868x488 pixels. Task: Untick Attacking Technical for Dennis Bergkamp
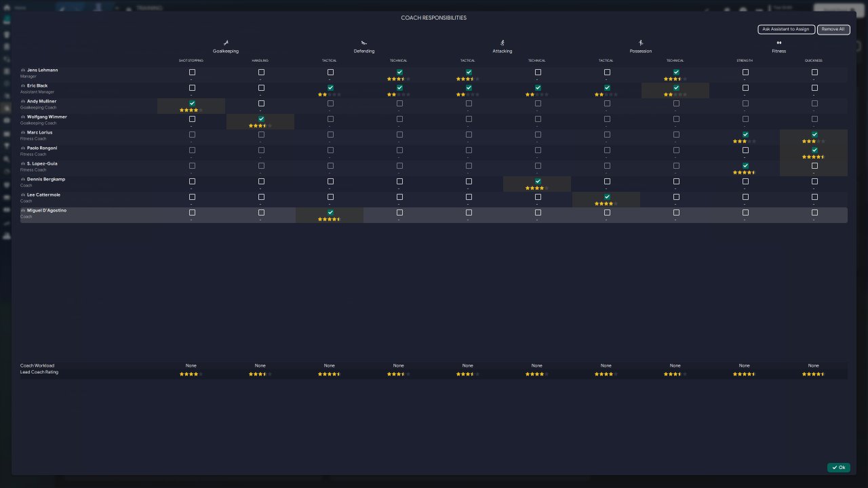538,181
